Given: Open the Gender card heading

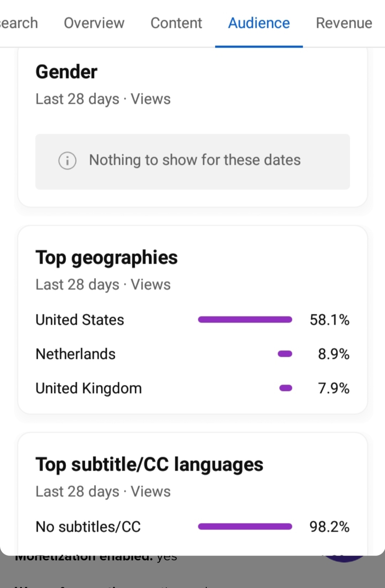Looking at the screenshot, I should click(x=66, y=72).
